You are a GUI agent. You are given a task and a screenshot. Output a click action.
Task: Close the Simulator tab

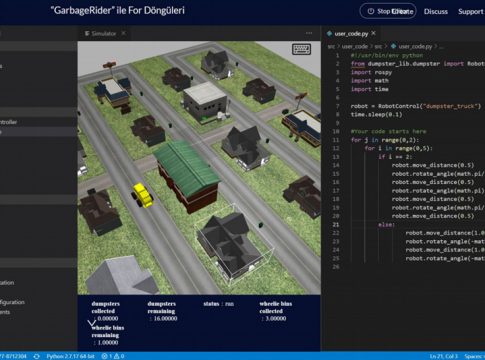pos(124,33)
